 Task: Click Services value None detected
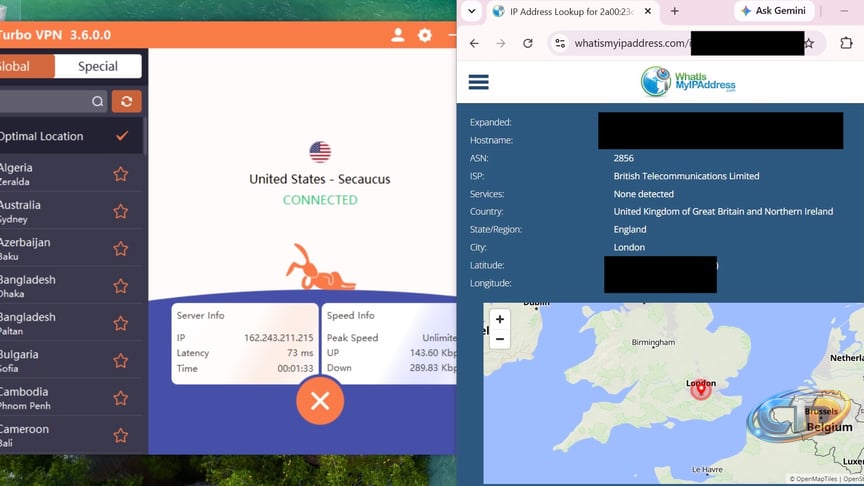(x=644, y=194)
